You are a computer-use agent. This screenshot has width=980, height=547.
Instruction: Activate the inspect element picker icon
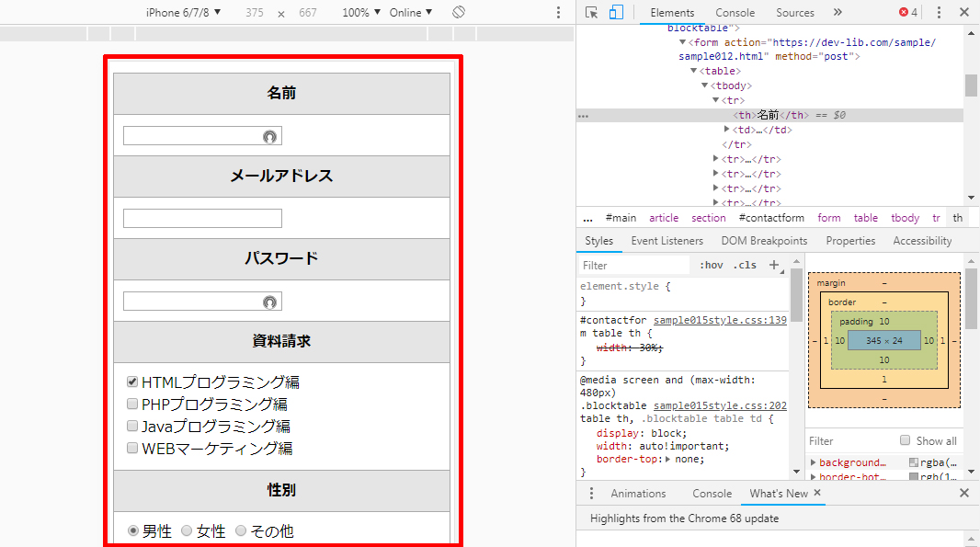click(x=591, y=13)
